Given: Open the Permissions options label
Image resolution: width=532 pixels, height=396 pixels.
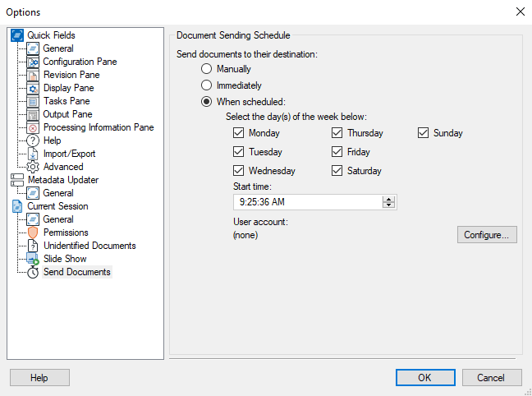Looking at the screenshot, I should click(x=66, y=233).
